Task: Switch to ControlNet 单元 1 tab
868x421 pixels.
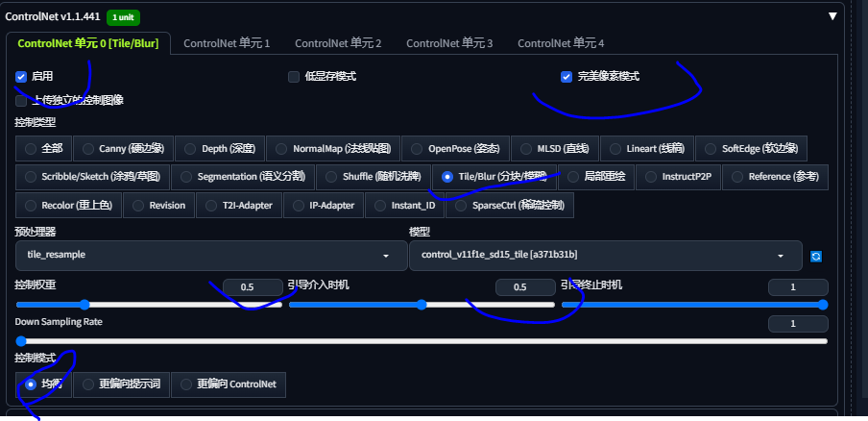Action: (227, 43)
